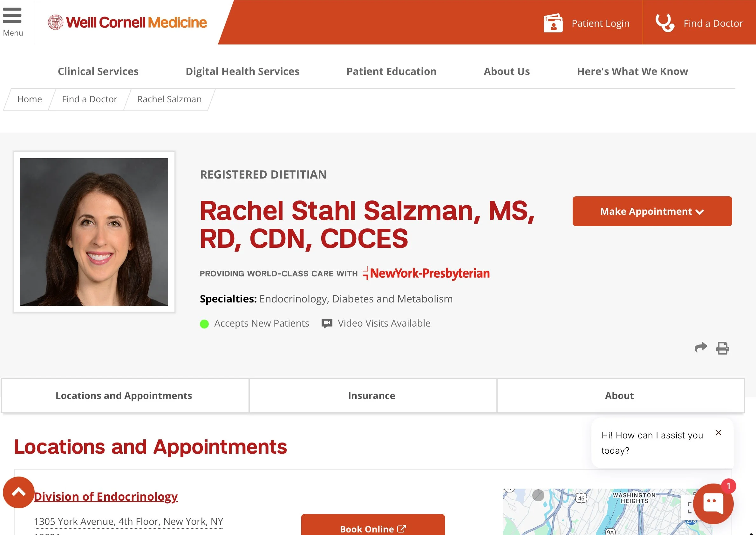
Task: Open the Clinical Services menu
Action: pos(98,71)
